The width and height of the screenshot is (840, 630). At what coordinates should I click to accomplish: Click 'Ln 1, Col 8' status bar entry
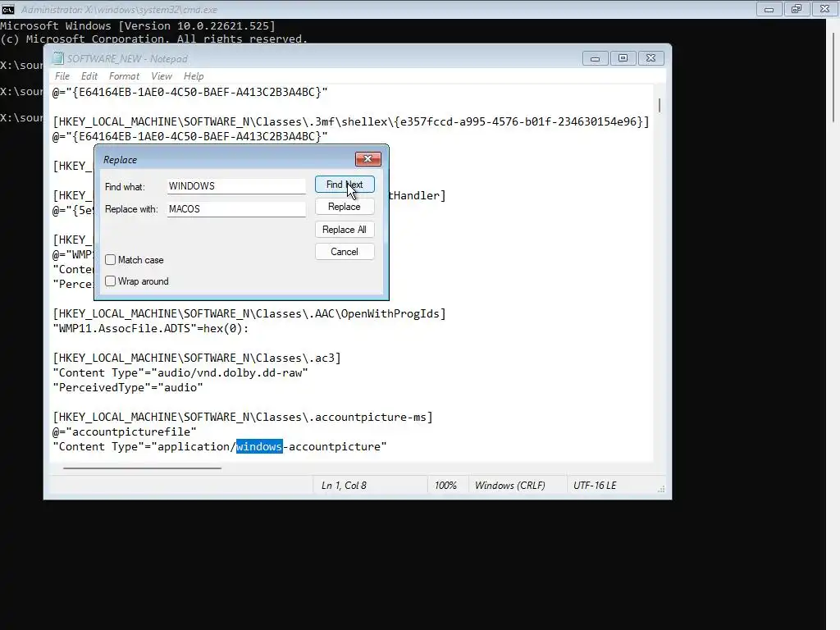click(344, 486)
